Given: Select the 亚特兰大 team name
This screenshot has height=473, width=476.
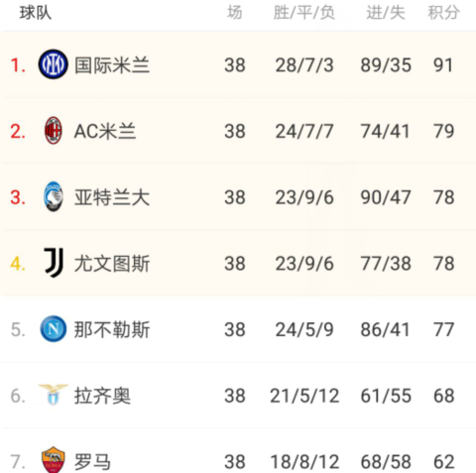Looking at the screenshot, I should 112,197.
